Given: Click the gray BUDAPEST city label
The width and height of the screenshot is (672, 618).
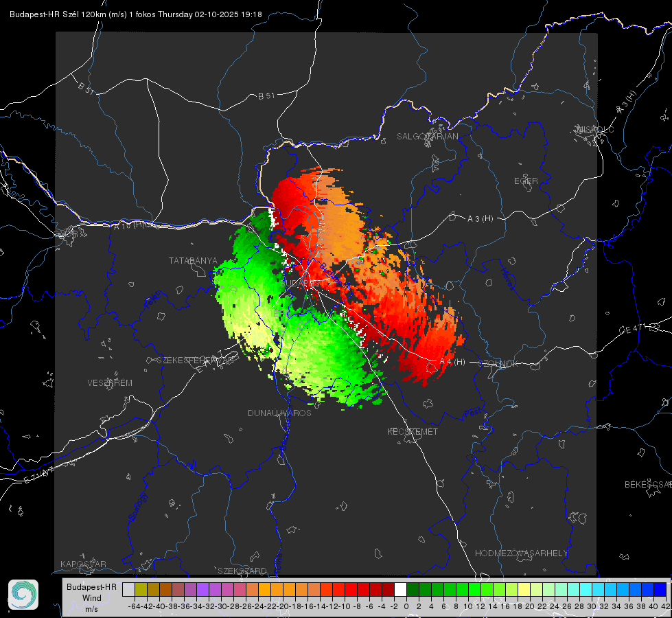Looking at the screenshot, I should 302,284.
